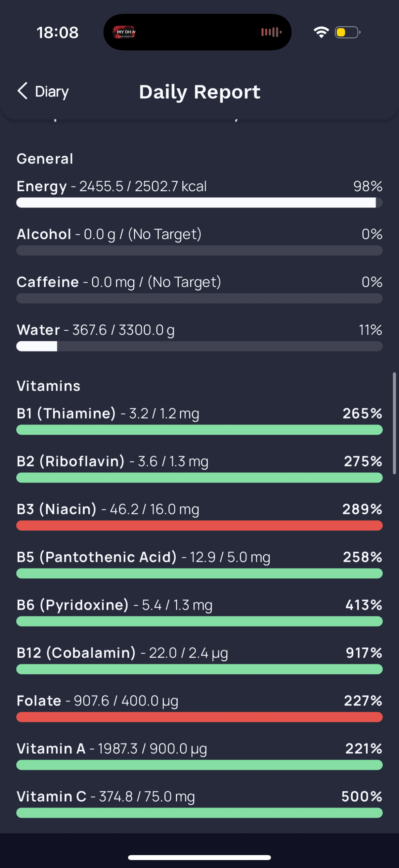This screenshot has height=868, width=399.
Task: Tap the Vitamin A green progress bar
Action: point(199,765)
